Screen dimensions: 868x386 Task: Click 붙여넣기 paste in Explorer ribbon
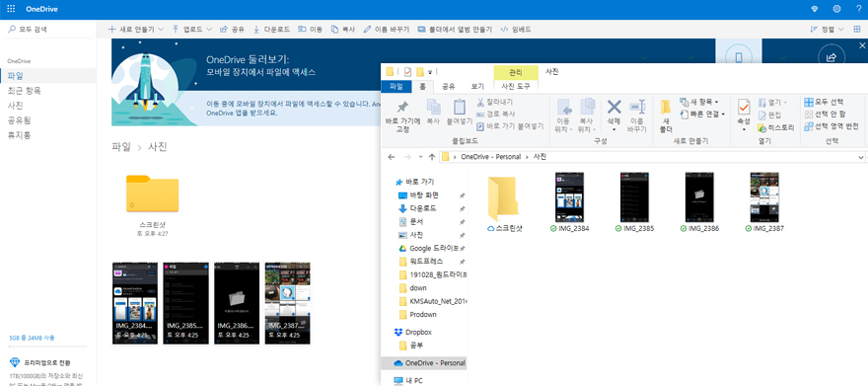(460, 112)
